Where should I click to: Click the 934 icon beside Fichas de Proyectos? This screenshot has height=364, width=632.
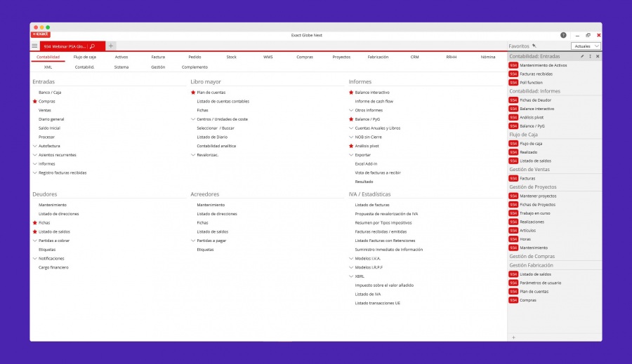point(513,205)
